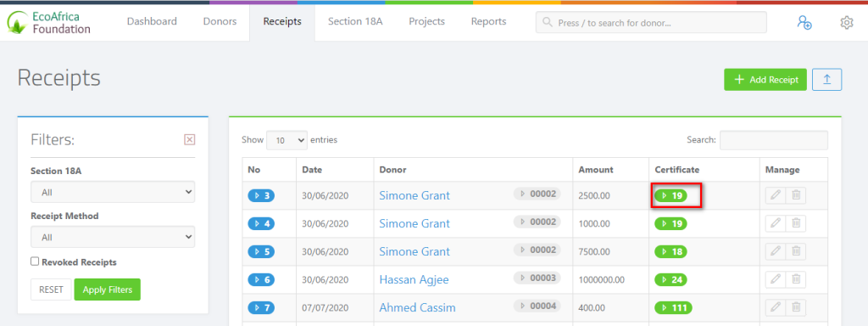The image size is (868, 326).
Task: Click the table Search input field
Action: [x=773, y=140]
